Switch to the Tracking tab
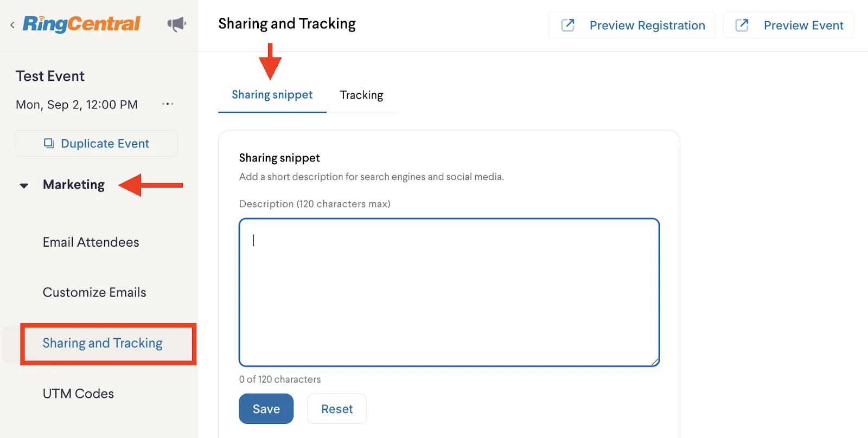 coord(361,95)
